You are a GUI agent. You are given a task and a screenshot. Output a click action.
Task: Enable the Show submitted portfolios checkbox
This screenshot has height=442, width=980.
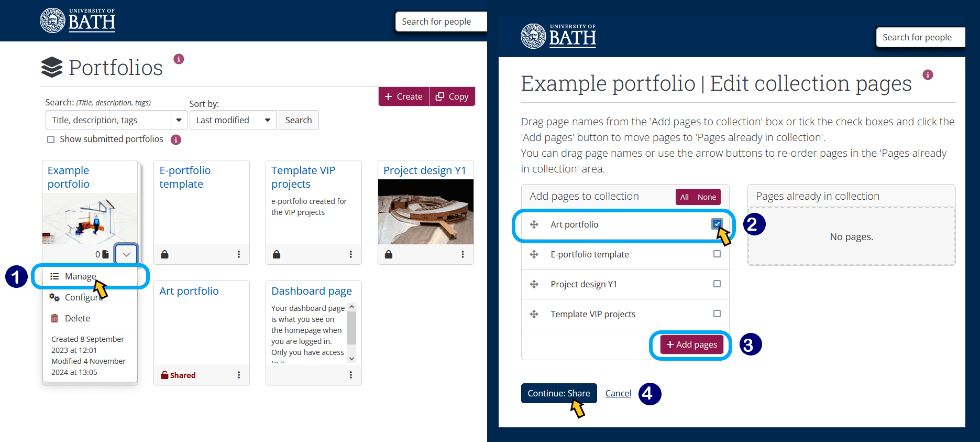click(x=50, y=139)
